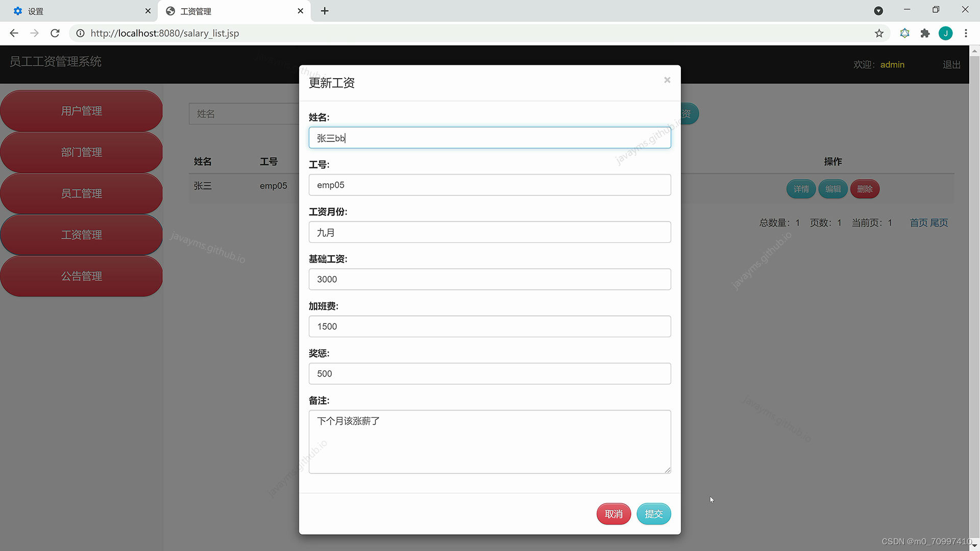Open the J profile avatar
980x551 pixels.
(x=945, y=33)
